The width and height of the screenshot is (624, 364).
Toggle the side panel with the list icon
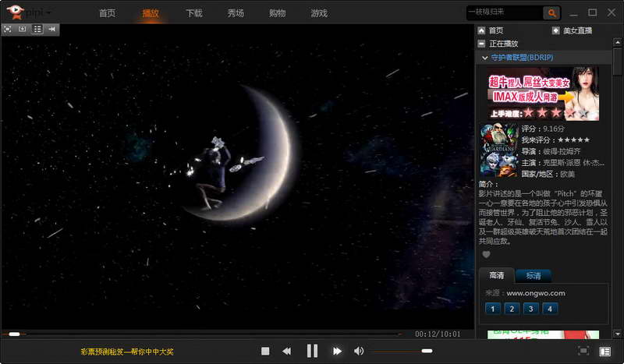tap(605, 352)
